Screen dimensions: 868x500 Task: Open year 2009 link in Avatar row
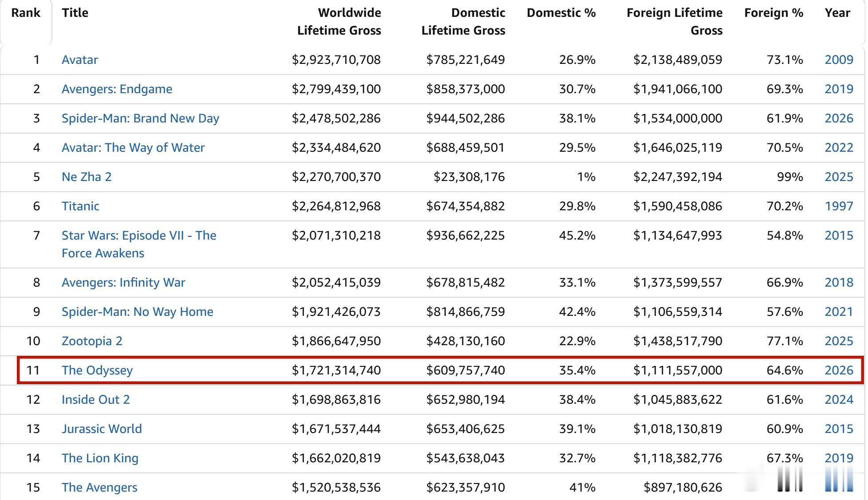839,59
